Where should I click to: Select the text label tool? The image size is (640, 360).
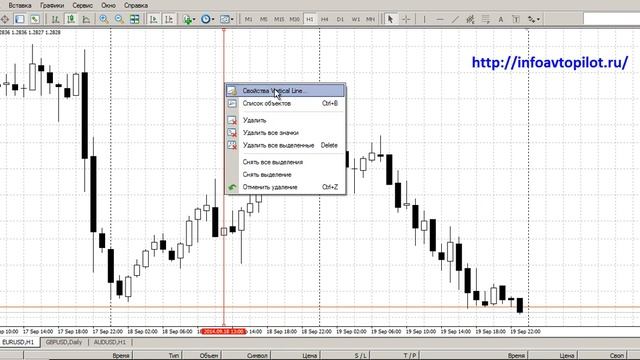click(x=516, y=19)
